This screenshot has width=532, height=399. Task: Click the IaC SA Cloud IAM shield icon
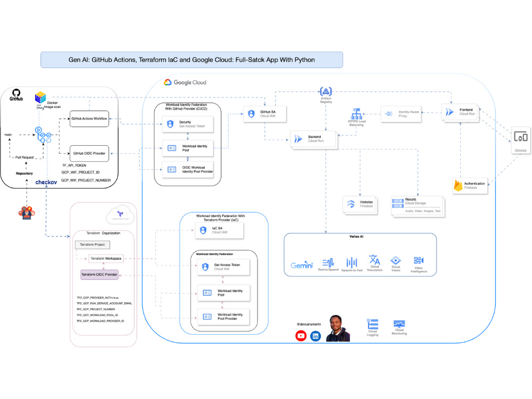point(203,230)
